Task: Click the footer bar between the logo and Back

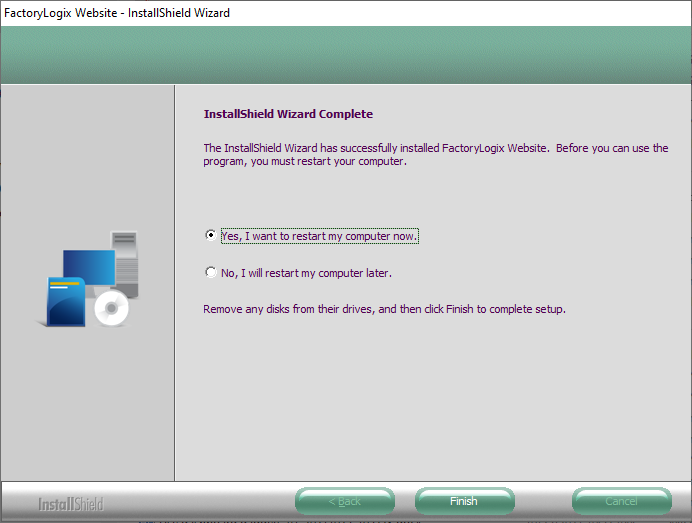Action: (200, 502)
